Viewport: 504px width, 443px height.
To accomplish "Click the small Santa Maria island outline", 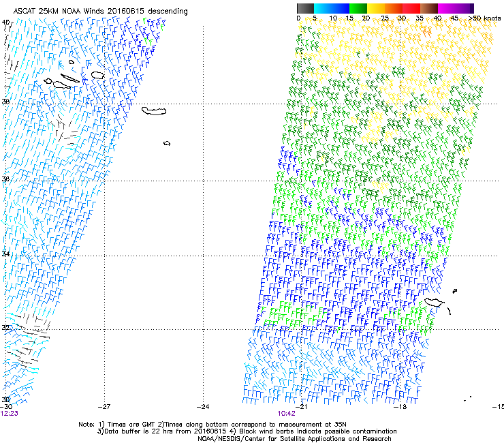I will pyautogui.click(x=167, y=143).
